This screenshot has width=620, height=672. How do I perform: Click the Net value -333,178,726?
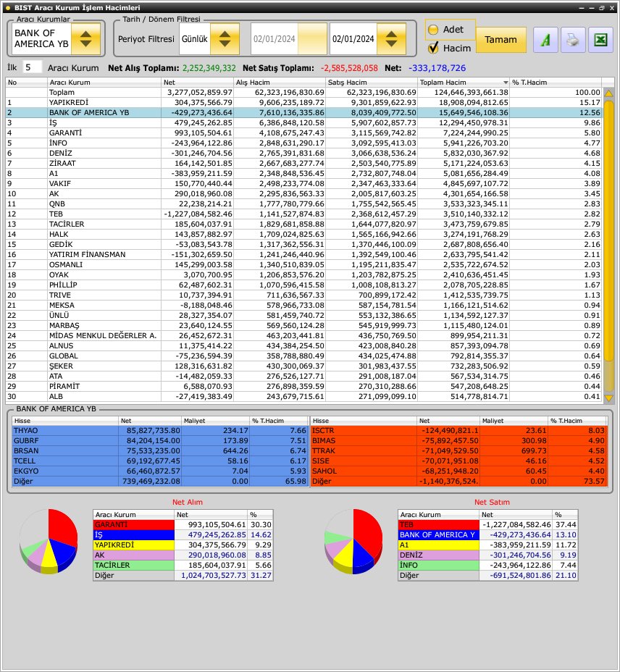pyautogui.click(x=437, y=68)
